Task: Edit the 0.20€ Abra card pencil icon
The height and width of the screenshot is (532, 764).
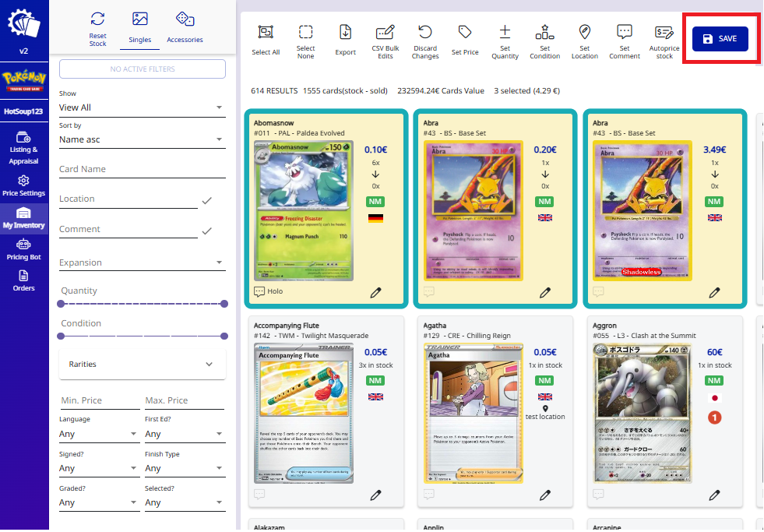Action: pos(545,292)
